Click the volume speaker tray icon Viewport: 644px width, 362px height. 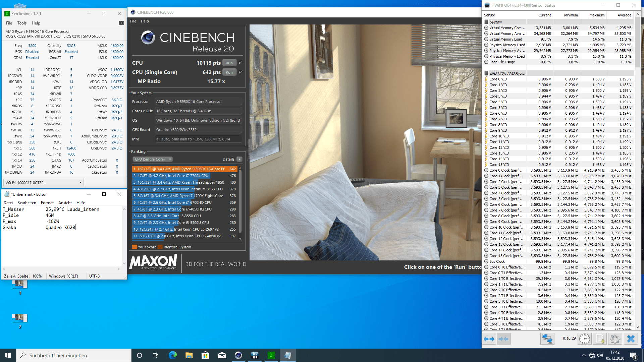[x=600, y=355]
